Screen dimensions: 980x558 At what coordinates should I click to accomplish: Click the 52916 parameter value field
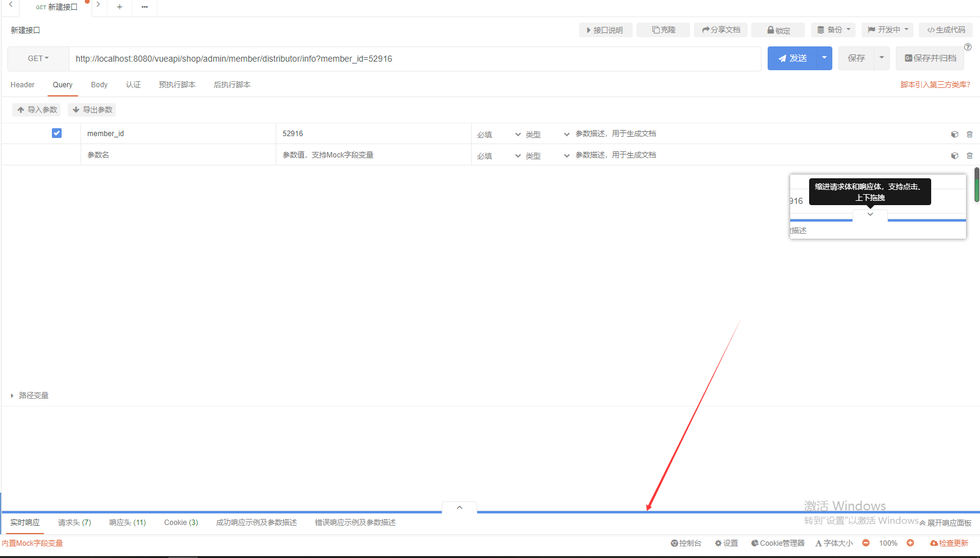[x=373, y=134]
